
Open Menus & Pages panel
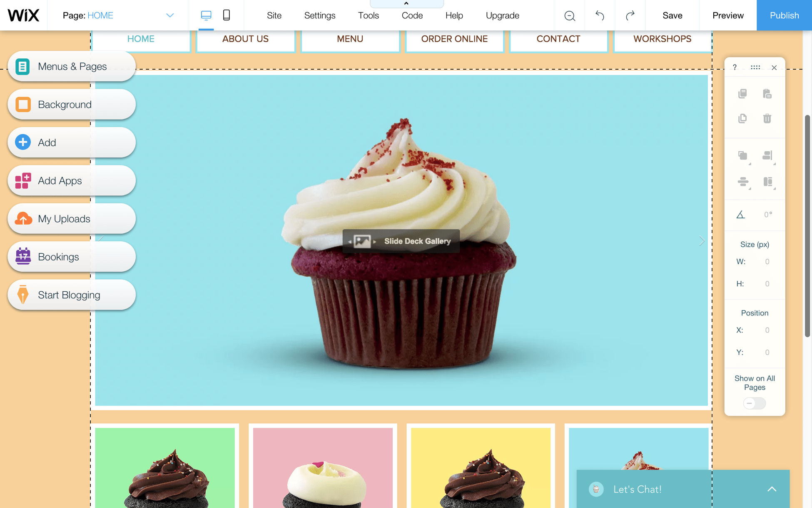[72, 66]
